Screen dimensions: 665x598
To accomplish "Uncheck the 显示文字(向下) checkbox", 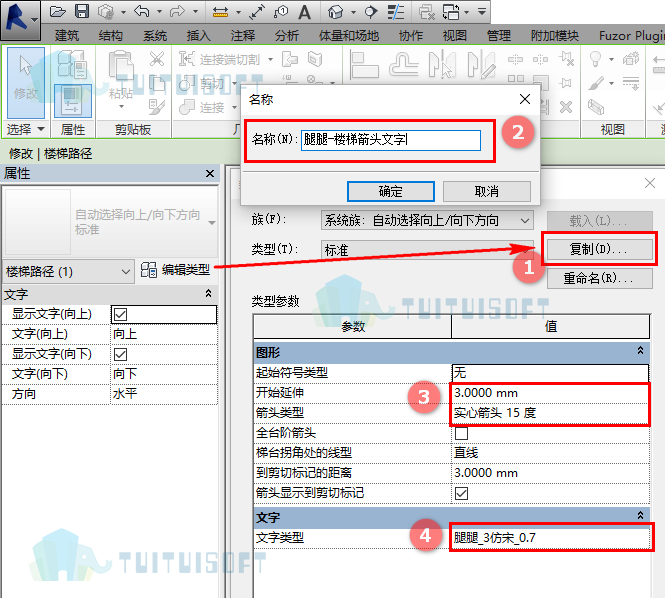I will click(120, 355).
